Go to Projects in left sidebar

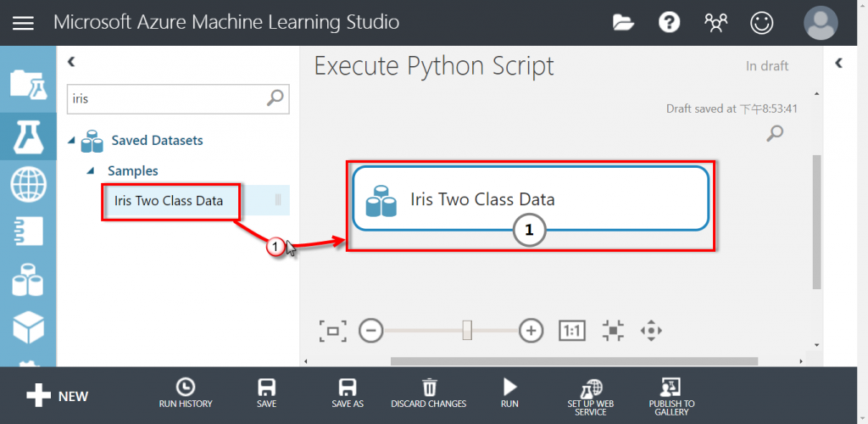coord(28,86)
